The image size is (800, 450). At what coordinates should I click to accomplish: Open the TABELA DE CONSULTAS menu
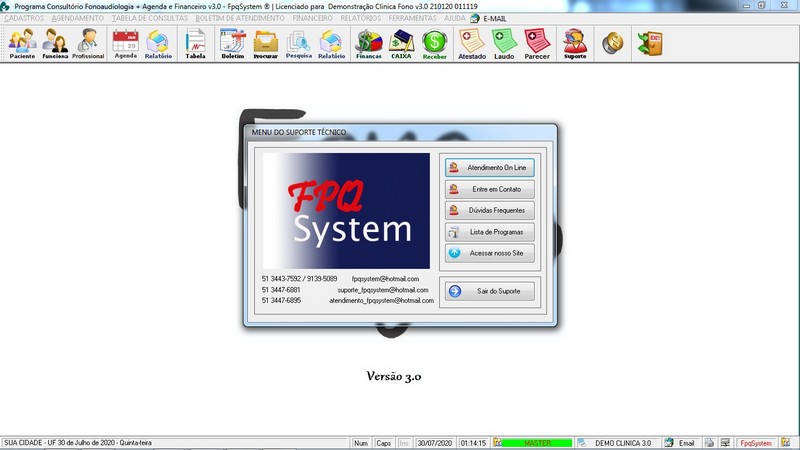tap(150, 18)
